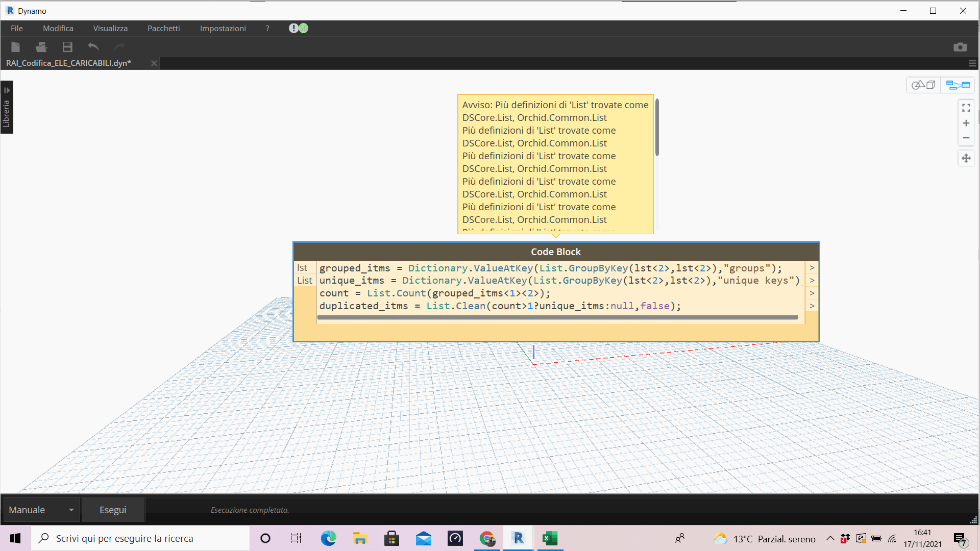Viewport: 980px width, 551px height.
Task: Click inside the grouped_itms code line
Action: click(550, 268)
